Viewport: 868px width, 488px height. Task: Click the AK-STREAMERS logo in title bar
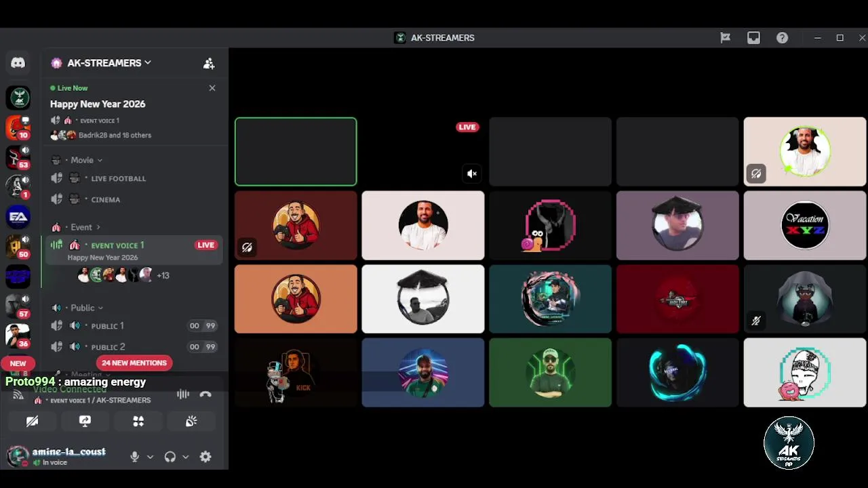tap(400, 38)
